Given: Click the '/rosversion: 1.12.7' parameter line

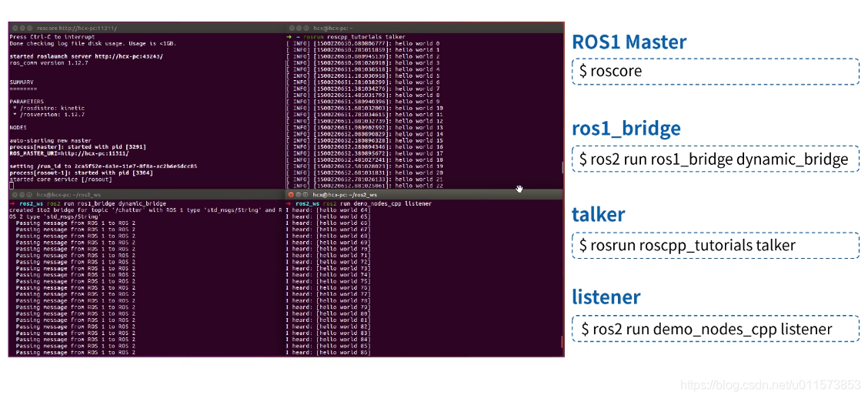Looking at the screenshot, I should [48, 115].
